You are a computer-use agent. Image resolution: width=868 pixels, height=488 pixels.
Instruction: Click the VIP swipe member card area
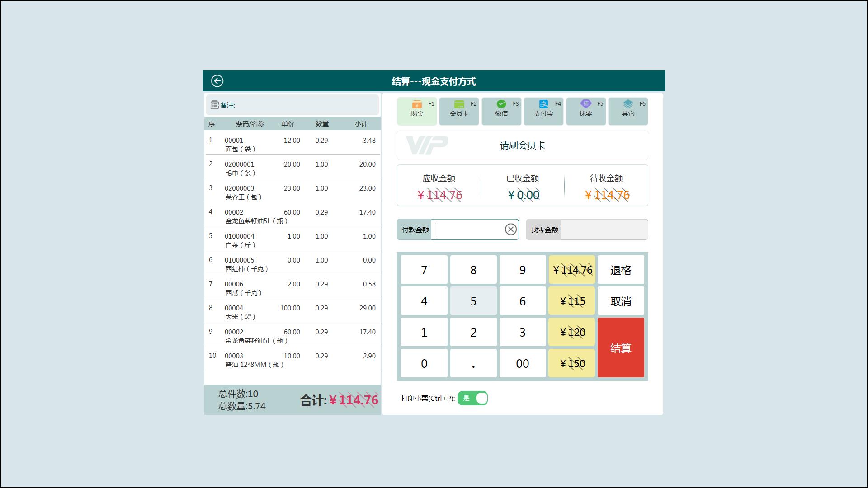522,145
